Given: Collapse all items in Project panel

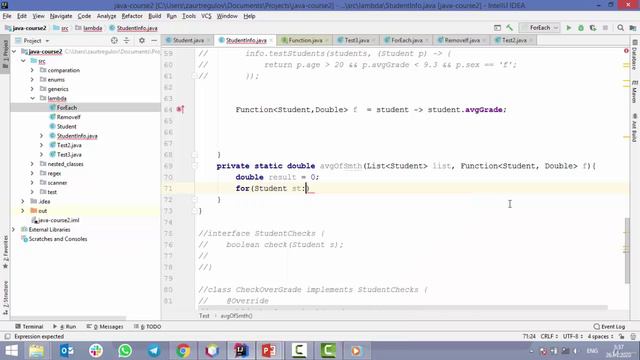Looking at the screenshot, I should (127, 40).
